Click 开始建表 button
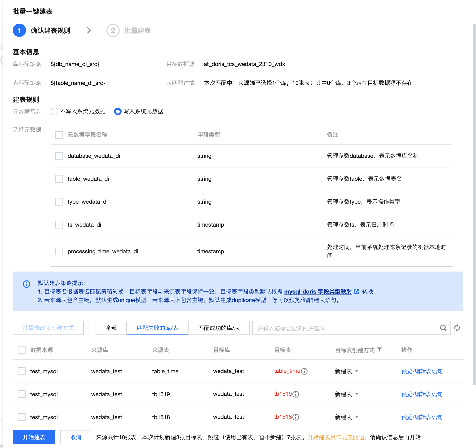Image resolution: width=476 pixels, height=448 pixels. coord(34,437)
